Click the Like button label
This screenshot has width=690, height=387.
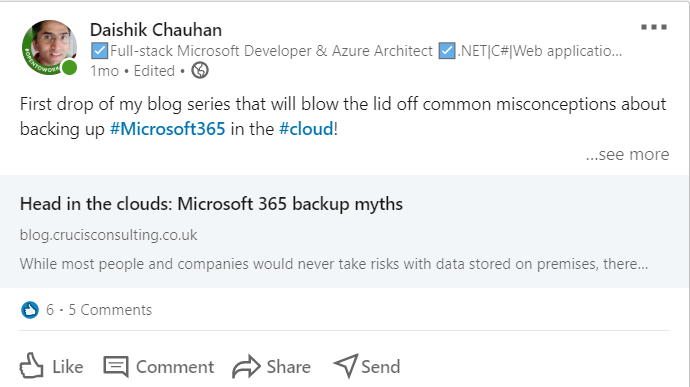point(68,367)
